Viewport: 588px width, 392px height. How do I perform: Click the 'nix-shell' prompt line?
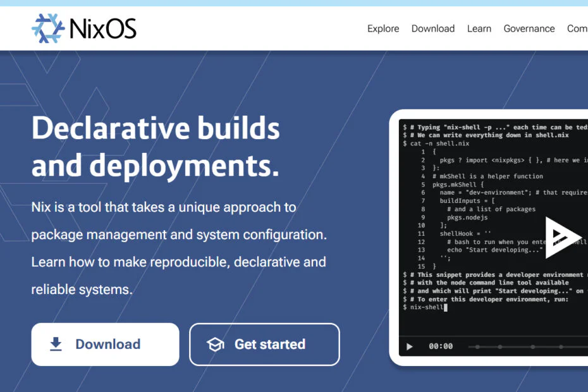click(x=426, y=307)
